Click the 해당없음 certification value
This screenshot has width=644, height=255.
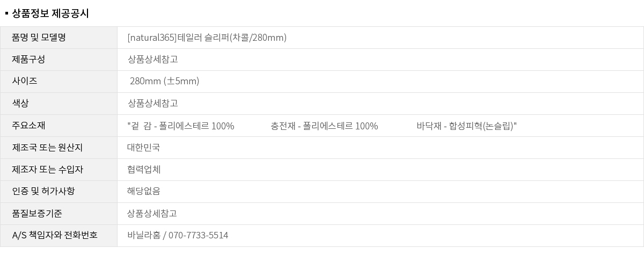click(144, 191)
